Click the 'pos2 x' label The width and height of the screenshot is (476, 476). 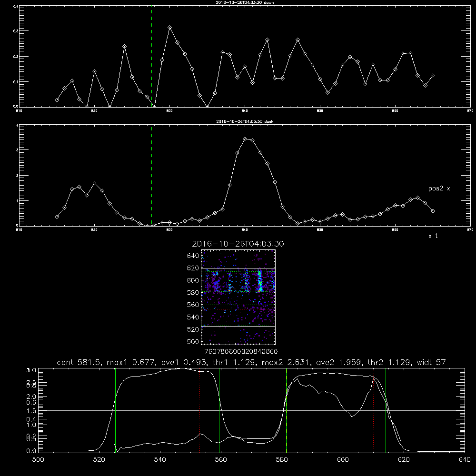click(439, 188)
